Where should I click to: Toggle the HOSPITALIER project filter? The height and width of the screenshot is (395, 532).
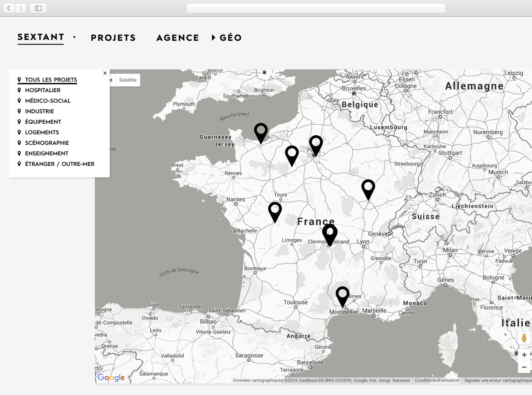43,90
